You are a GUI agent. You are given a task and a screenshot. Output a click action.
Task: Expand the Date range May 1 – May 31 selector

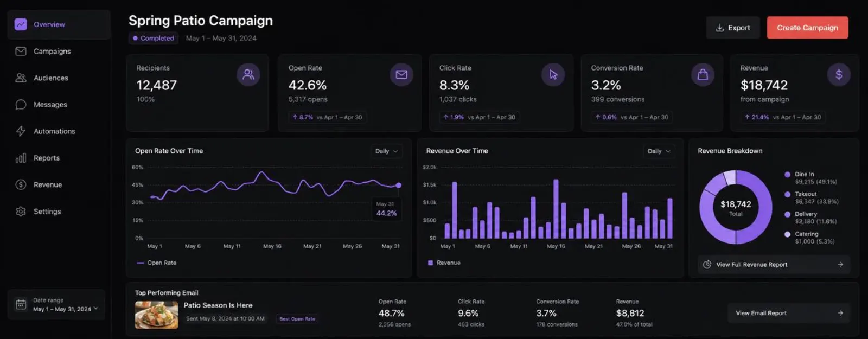pyautogui.click(x=56, y=304)
